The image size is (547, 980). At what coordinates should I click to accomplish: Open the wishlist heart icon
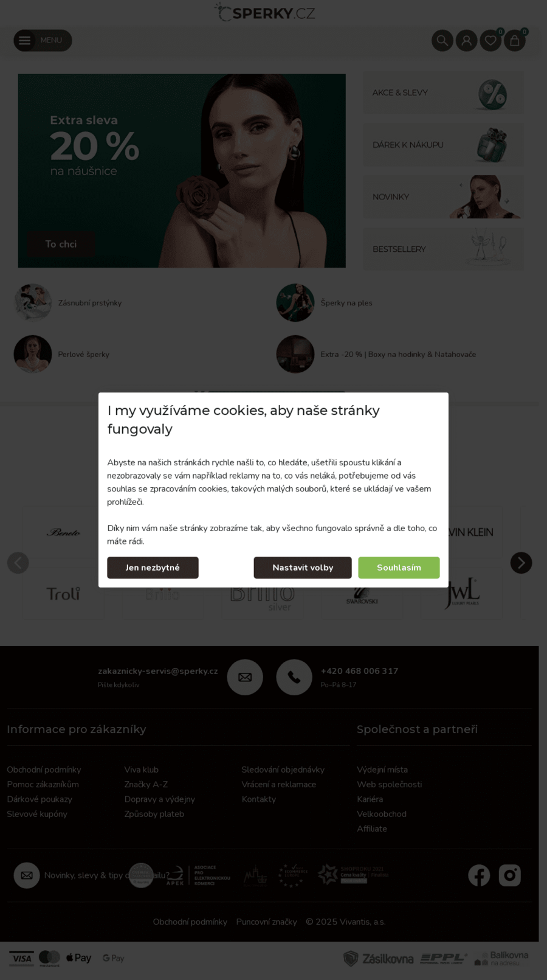pyautogui.click(x=490, y=41)
